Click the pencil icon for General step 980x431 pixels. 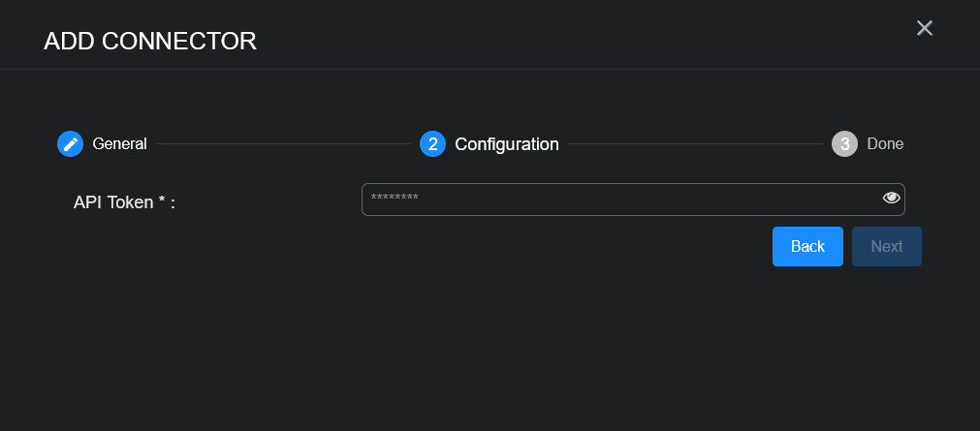[x=70, y=144]
